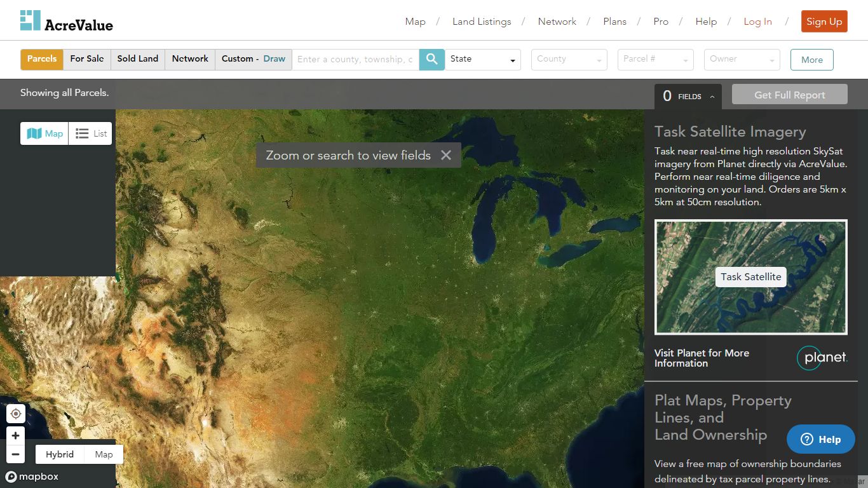Zoom in with the plus button

16,436
